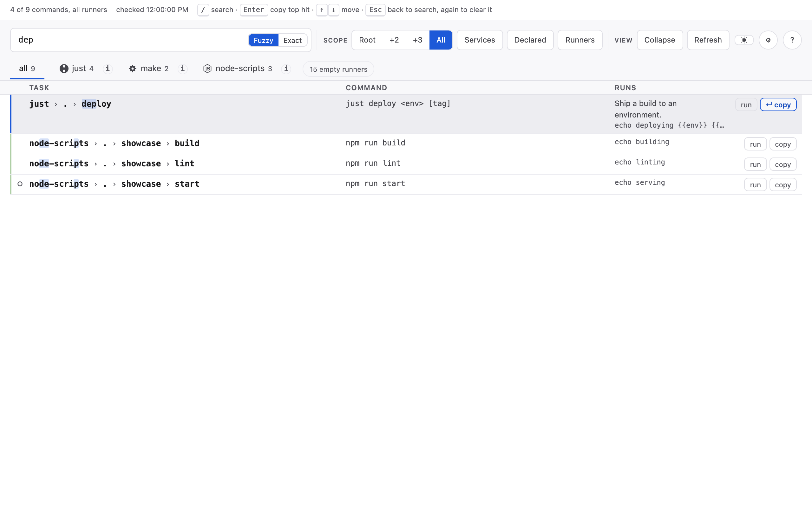Image resolution: width=812 pixels, height=508 pixels.
Task: Click the node-scripts showcase build task name
Action: coord(115,144)
